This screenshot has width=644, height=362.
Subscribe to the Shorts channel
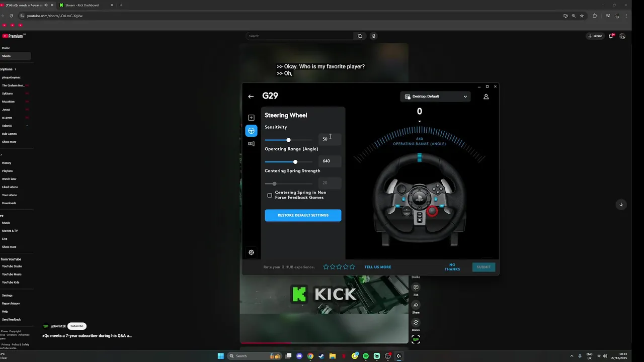point(77,326)
